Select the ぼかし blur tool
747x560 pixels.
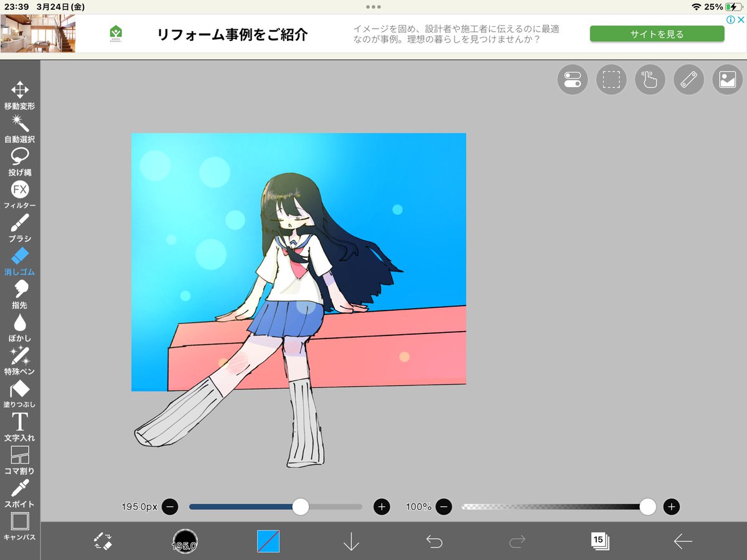tap(20, 328)
